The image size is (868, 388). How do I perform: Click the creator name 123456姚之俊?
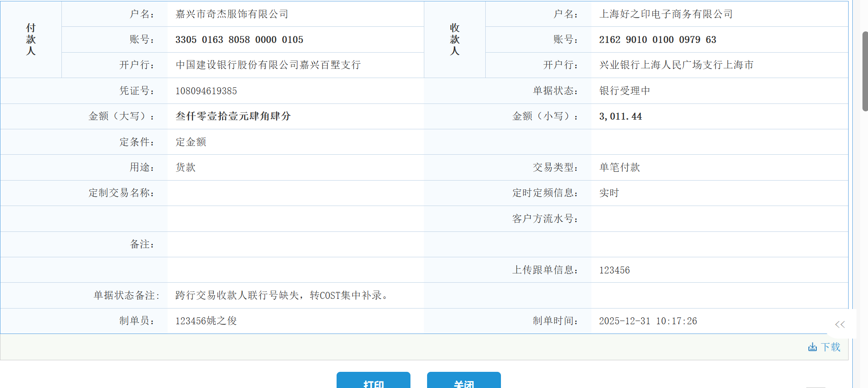(206, 321)
